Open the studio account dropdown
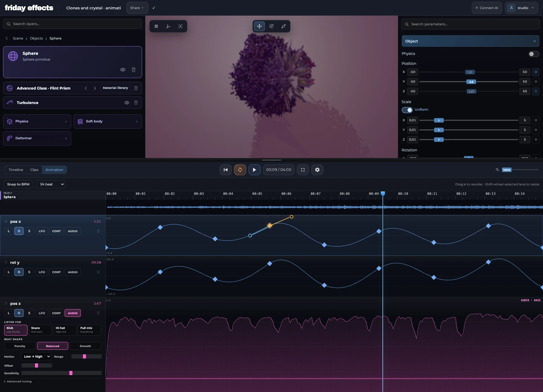 tap(521, 8)
